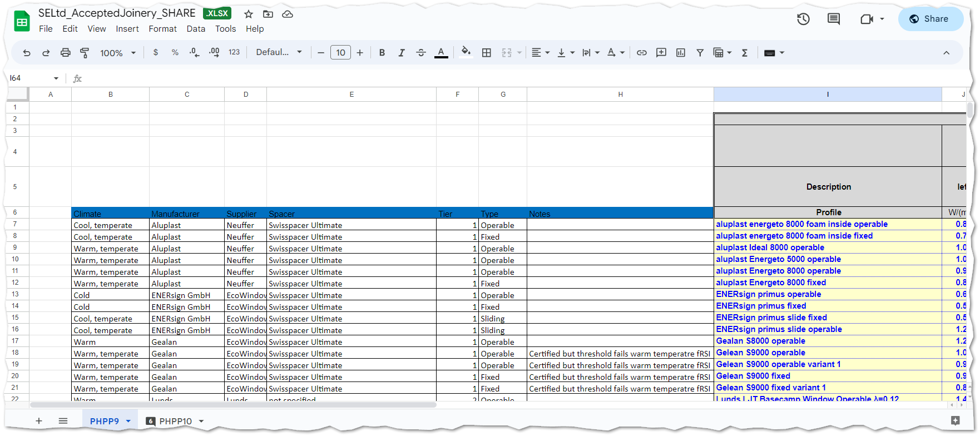Format as percent icon
The image size is (980, 436).
[175, 52]
